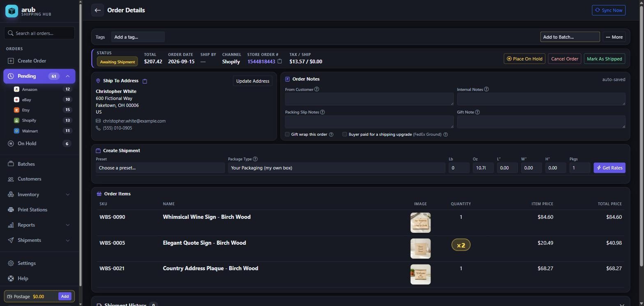Click the back arrow beside Order Details
644x306 pixels.
tap(97, 10)
